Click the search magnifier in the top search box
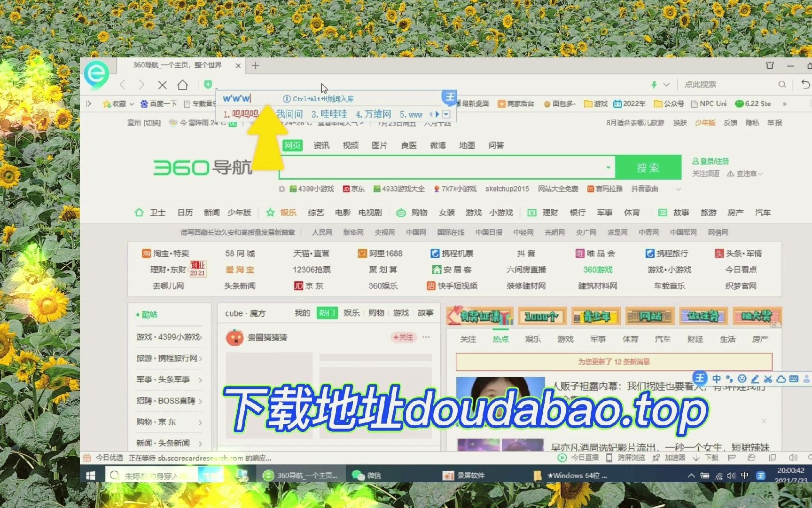This screenshot has height=508, width=812. coord(782,84)
